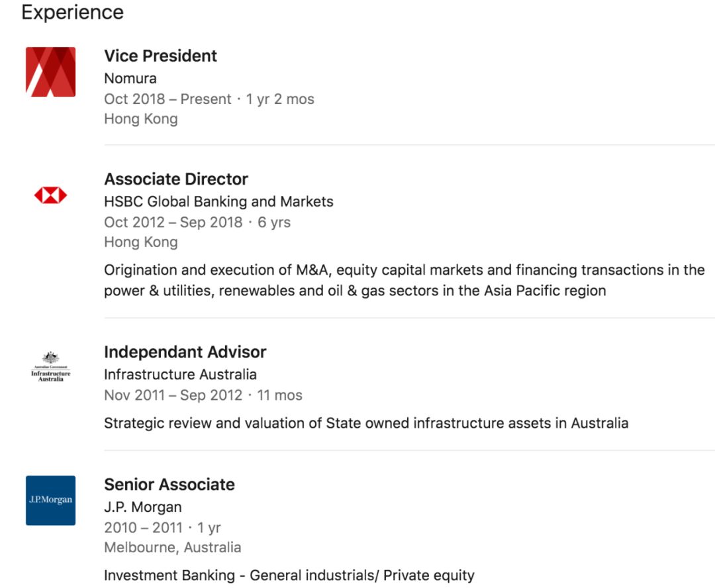The width and height of the screenshot is (715, 588).
Task: Open HSBC Global Banking and Markets link
Action: [x=218, y=201]
